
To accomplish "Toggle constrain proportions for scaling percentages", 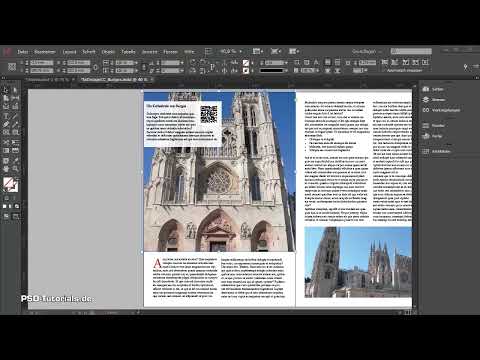I will tap(144, 67).
